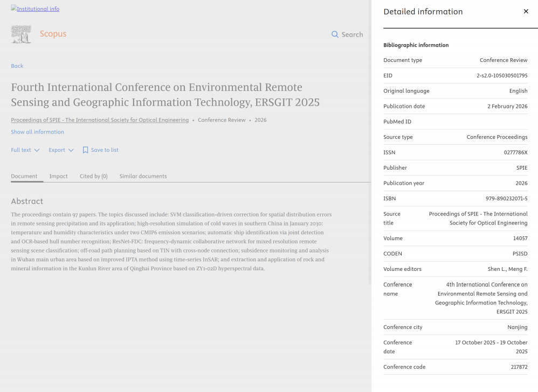Image resolution: width=538 pixels, height=392 pixels.
Task: Click the Search label in the header
Action: [x=352, y=34]
